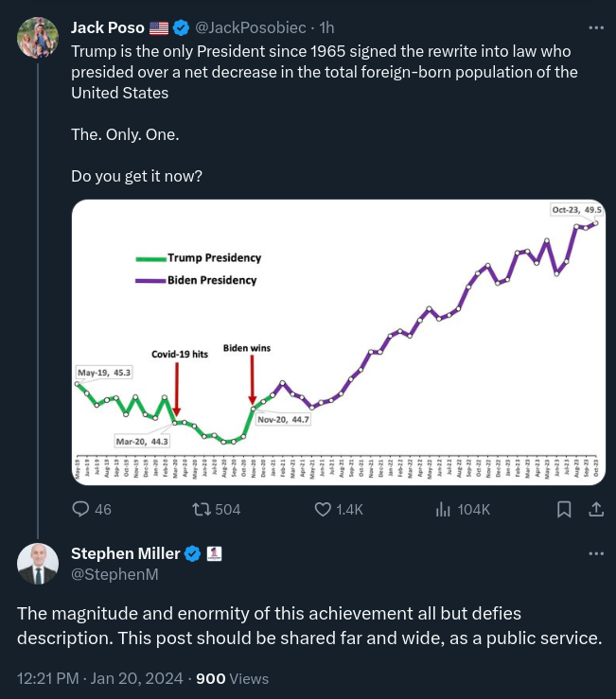The image size is (616, 699).
Task: Click the @JackPosobiec handle
Action: click(250, 27)
